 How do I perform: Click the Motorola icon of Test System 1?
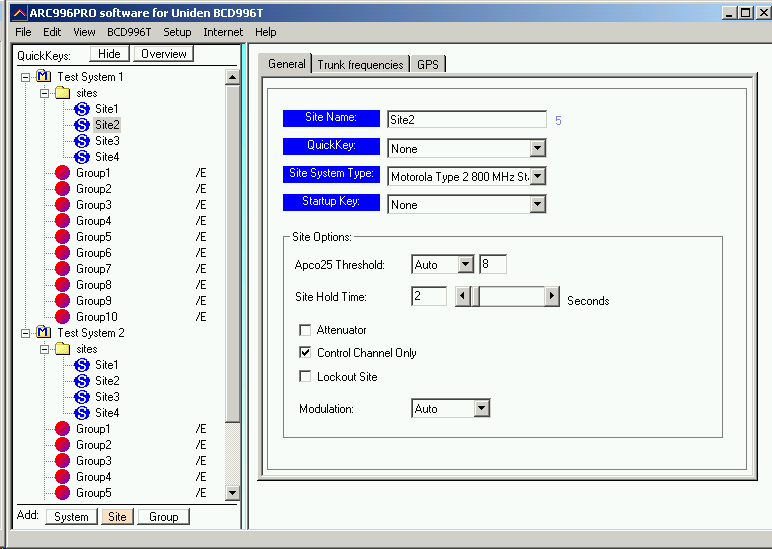point(43,76)
